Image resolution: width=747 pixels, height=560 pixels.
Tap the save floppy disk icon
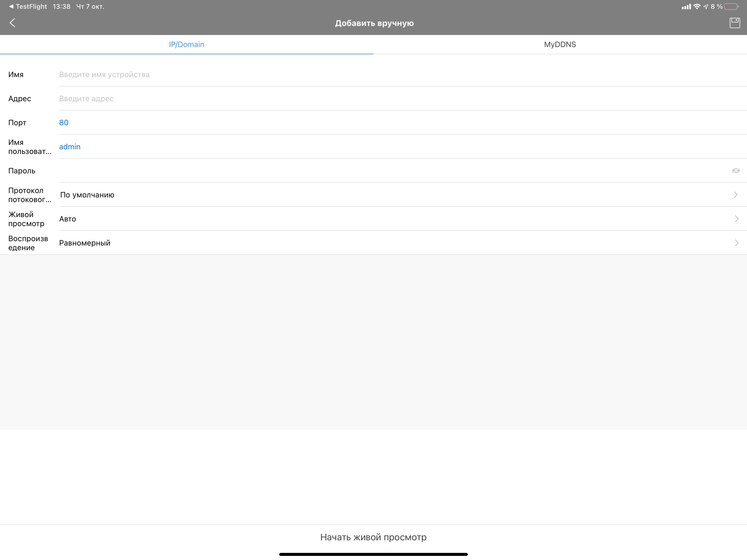pyautogui.click(x=734, y=23)
